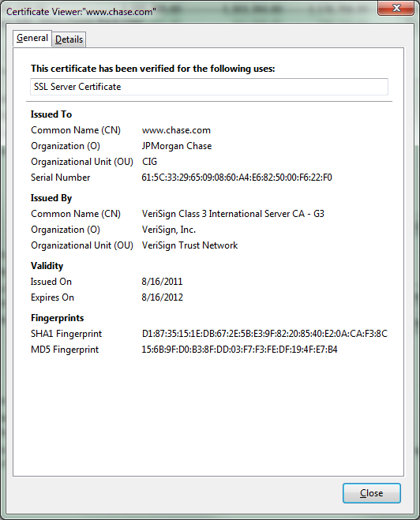The height and width of the screenshot is (520, 420).
Task: Click the Issued To heading
Action: pyautogui.click(x=51, y=114)
